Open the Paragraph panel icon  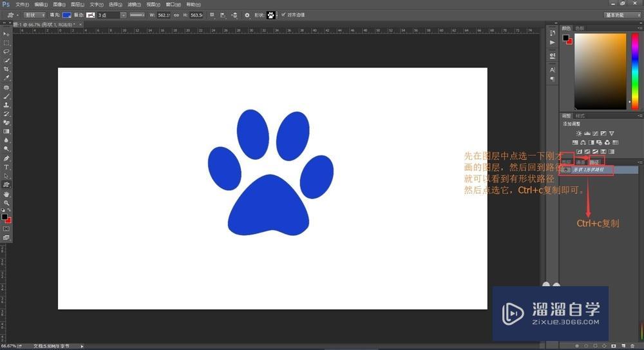click(553, 79)
